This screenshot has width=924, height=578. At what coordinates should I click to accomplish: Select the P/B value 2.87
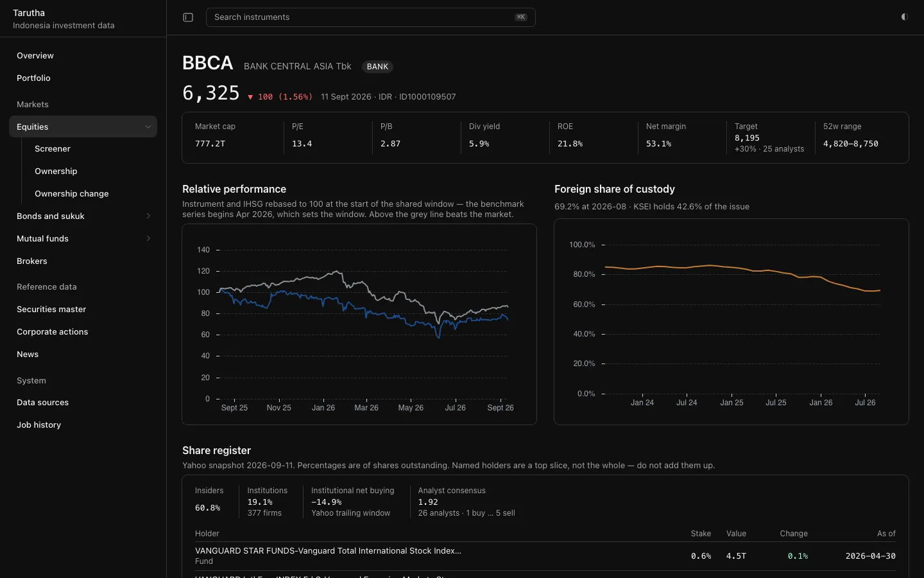click(390, 144)
